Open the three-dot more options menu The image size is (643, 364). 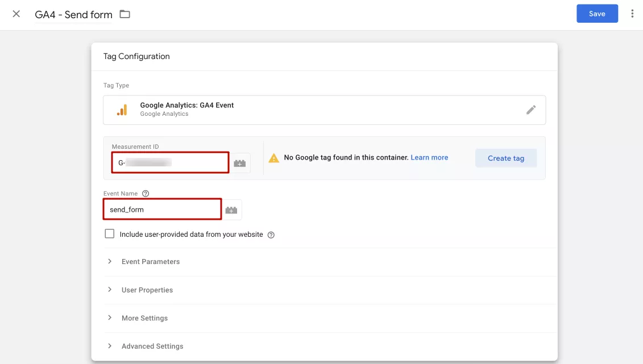(632, 14)
